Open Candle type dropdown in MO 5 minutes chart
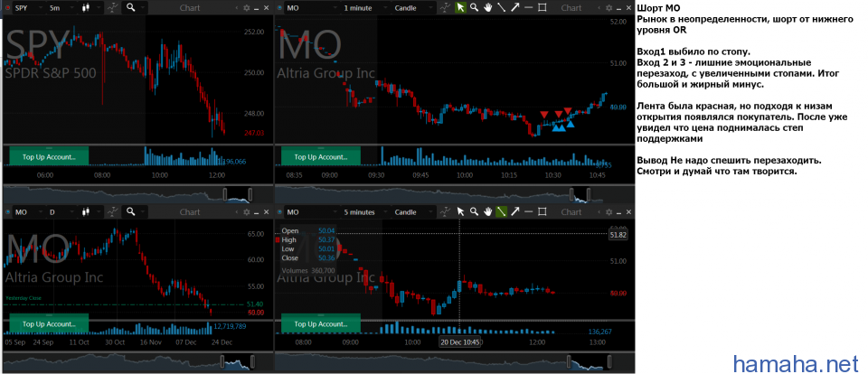The image size is (868, 374). pyautogui.click(x=413, y=212)
